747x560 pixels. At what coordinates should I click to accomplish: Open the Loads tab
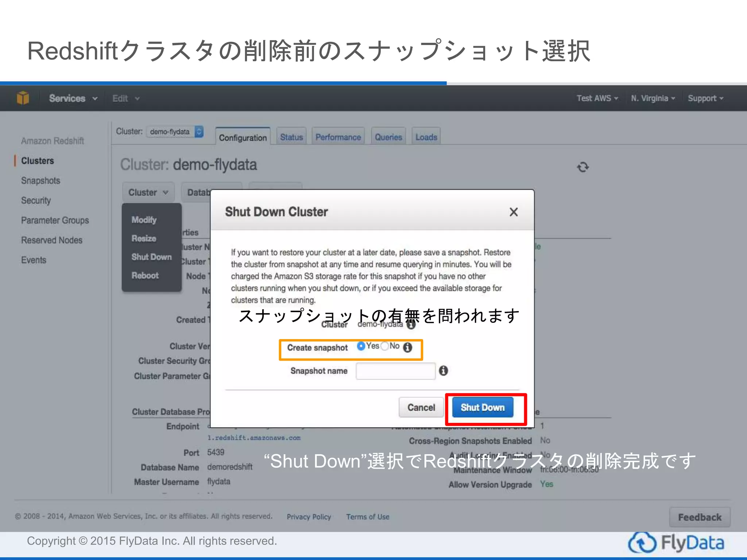pyautogui.click(x=426, y=137)
